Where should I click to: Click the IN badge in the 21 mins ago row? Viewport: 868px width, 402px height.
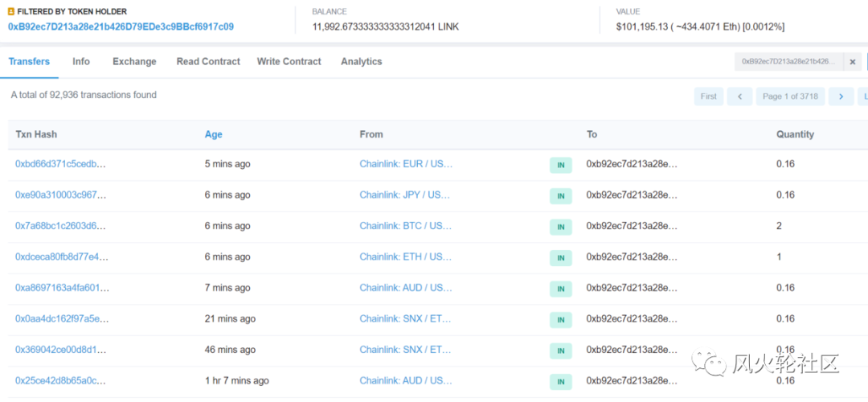[561, 320]
